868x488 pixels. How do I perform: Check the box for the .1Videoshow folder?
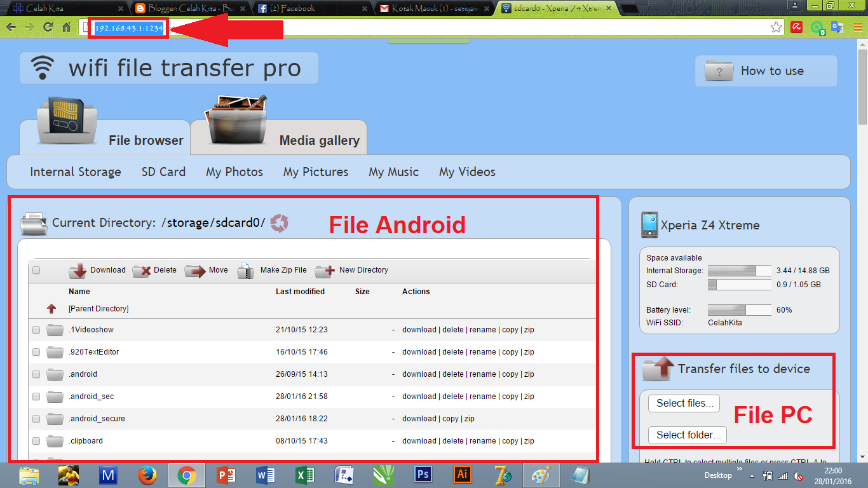pyautogui.click(x=36, y=330)
